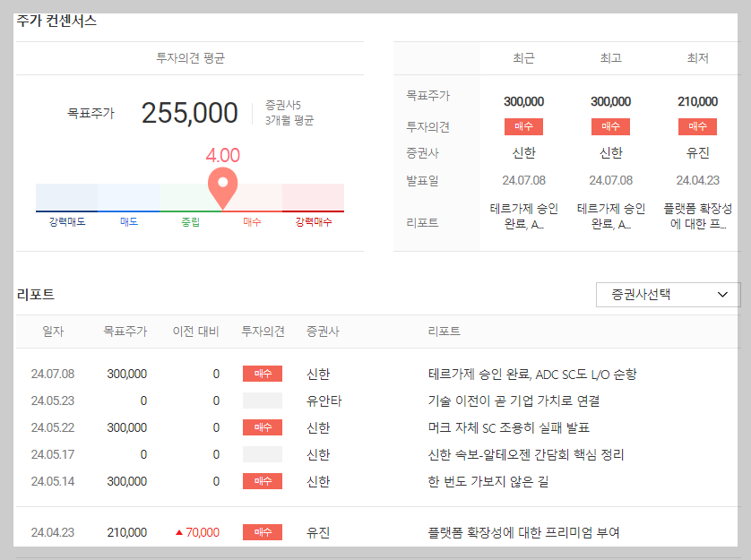
Task: Click the 매수 badge on the 24.04.23 row
Action: point(262,531)
